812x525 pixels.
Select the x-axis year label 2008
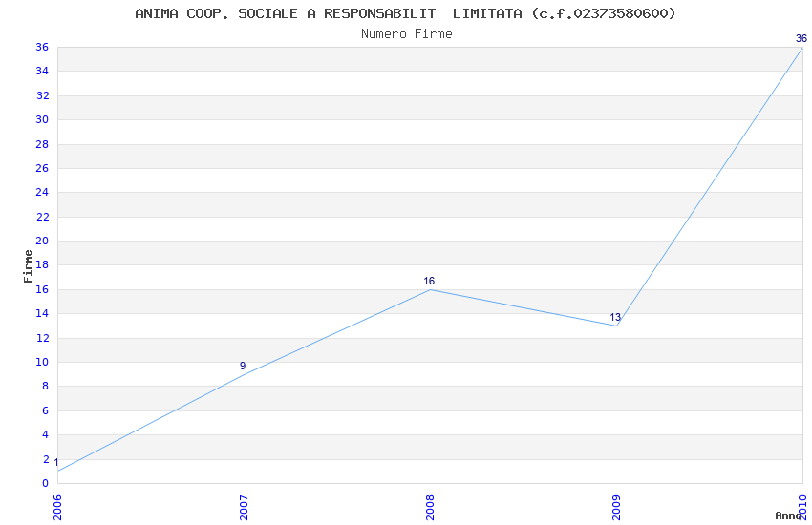click(430, 508)
